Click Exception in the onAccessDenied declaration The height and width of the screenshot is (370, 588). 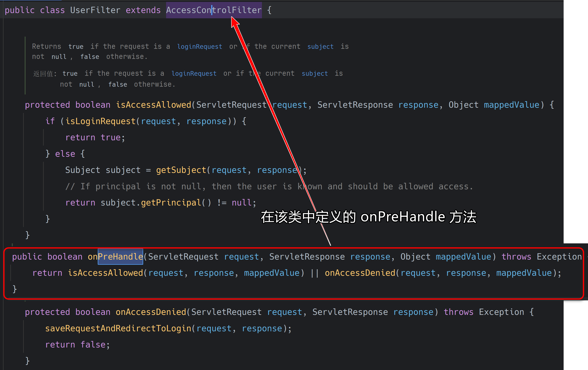tap(501, 312)
